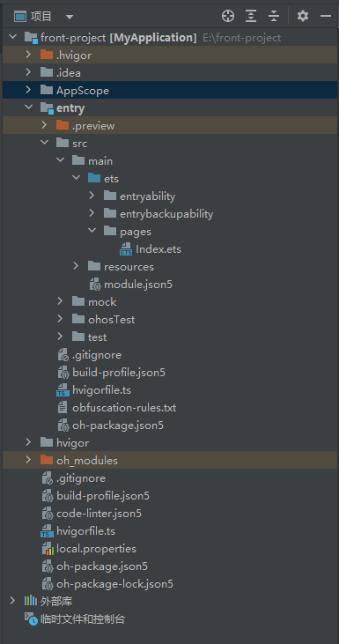Collapse the pages folder
The height and width of the screenshot is (644, 339).
click(92, 231)
